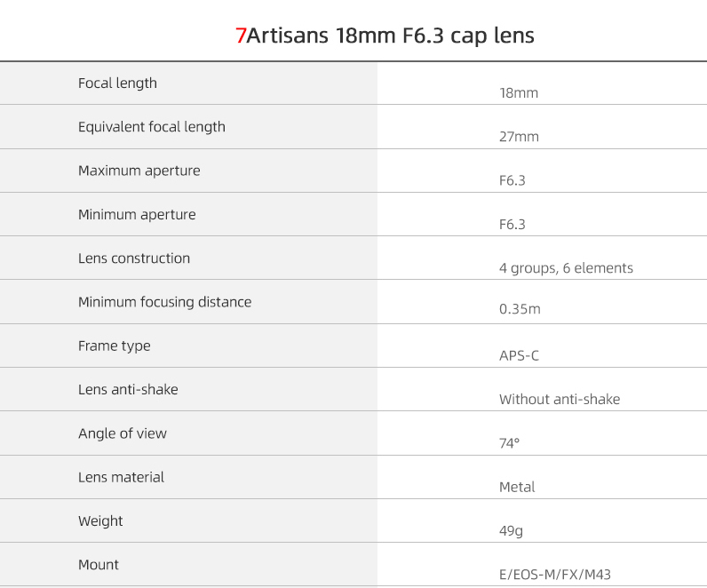Click the Minimum aperture label
Screen dimensions: 707x588
137,214
